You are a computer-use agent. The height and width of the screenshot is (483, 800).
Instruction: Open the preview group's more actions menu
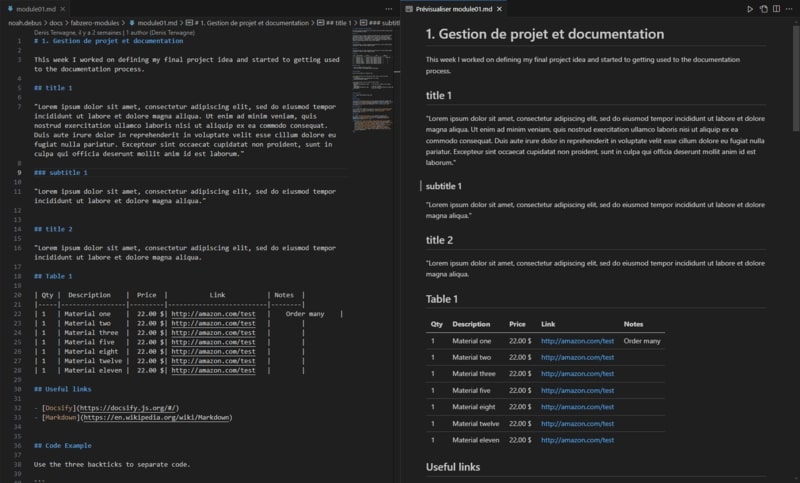point(789,9)
